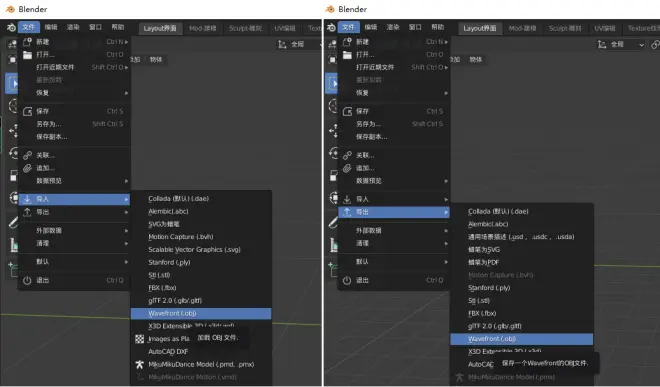This screenshot has width=660, height=387.
Task: Click new-file icon beside 新建 in left window
Action: 27,42
